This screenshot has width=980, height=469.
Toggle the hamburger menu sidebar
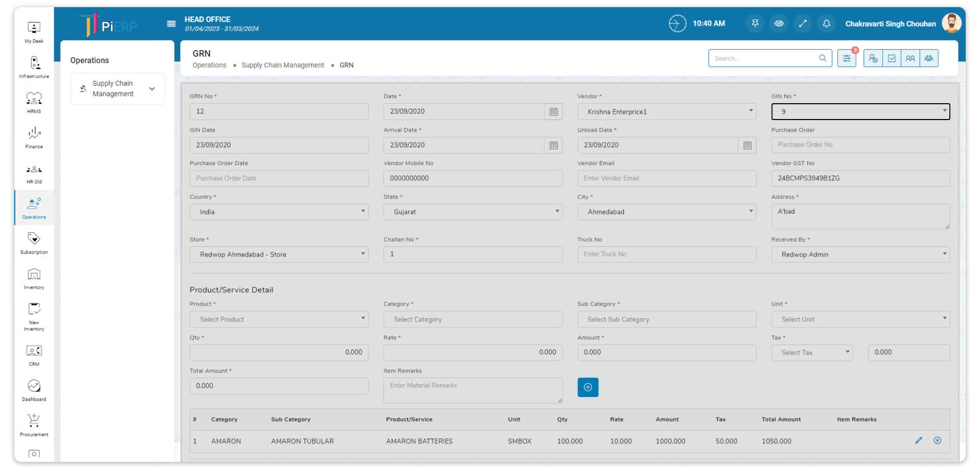point(171,24)
